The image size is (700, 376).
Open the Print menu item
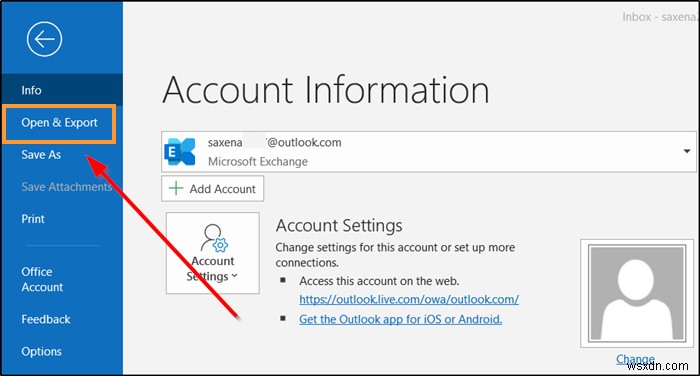point(33,219)
